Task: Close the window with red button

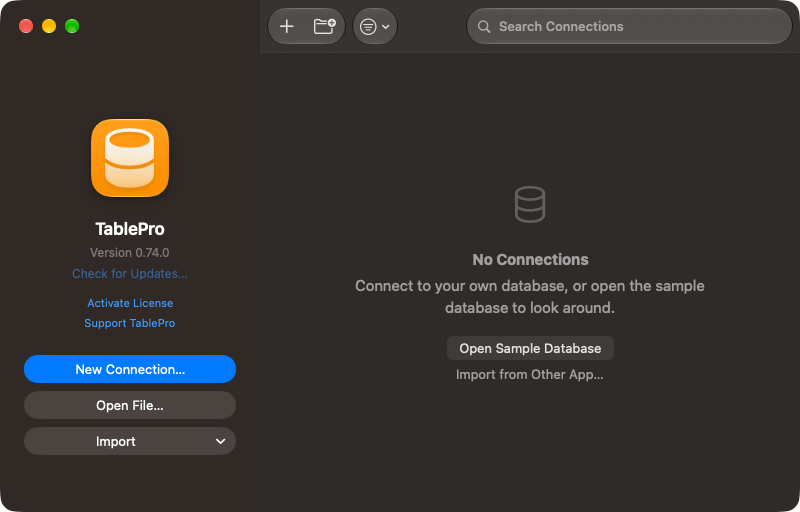Action: pyautogui.click(x=26, y=26)
